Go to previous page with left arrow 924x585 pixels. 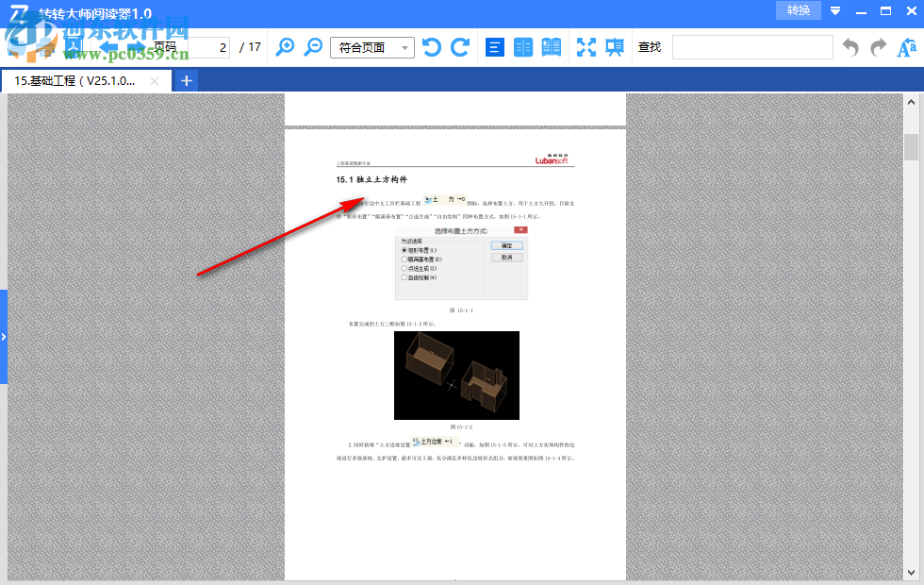107,47
